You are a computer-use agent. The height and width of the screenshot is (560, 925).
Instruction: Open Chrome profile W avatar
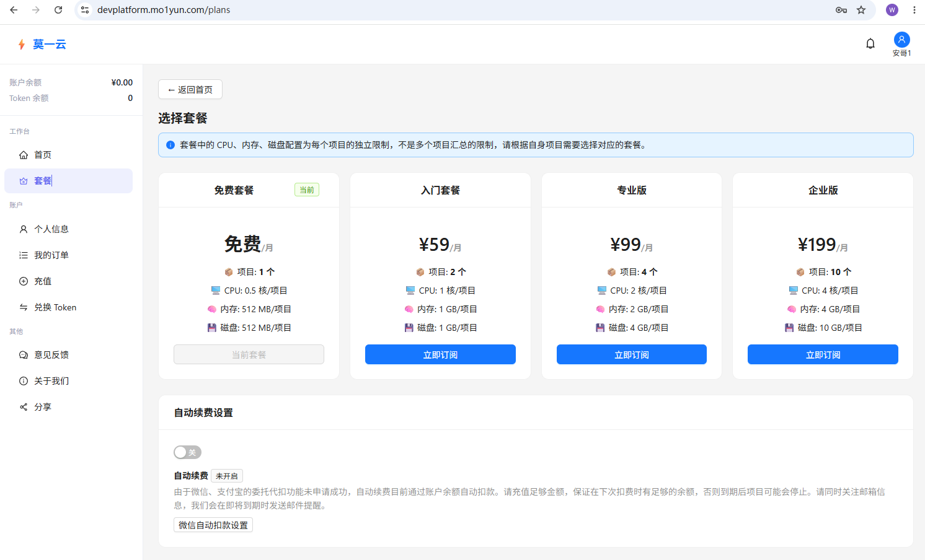(892, 10)
